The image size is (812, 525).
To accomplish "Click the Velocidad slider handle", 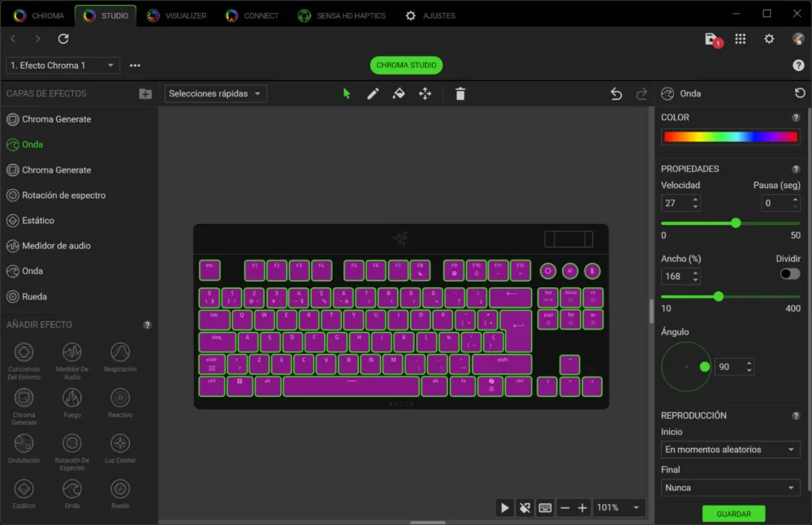I will click(x=736, y=223).
